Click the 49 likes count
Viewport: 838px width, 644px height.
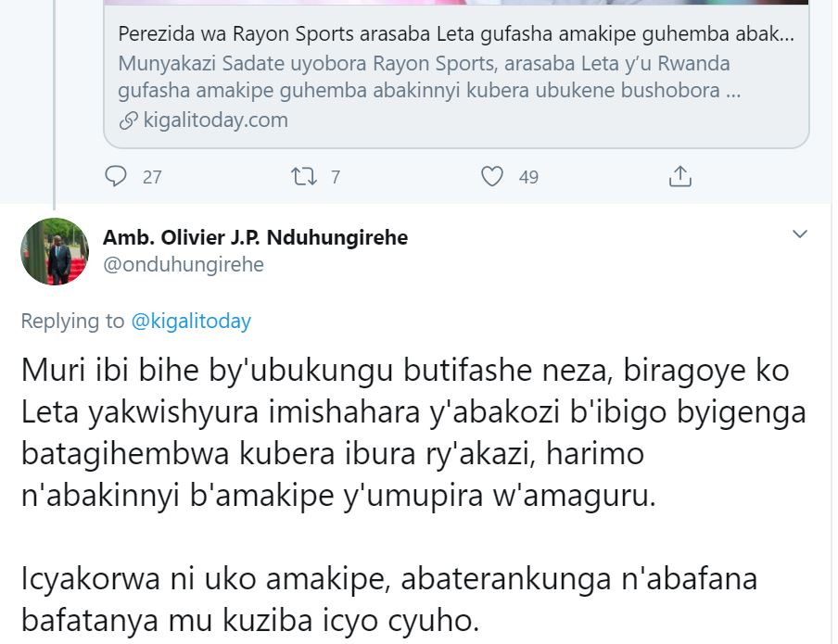(528, 177)
